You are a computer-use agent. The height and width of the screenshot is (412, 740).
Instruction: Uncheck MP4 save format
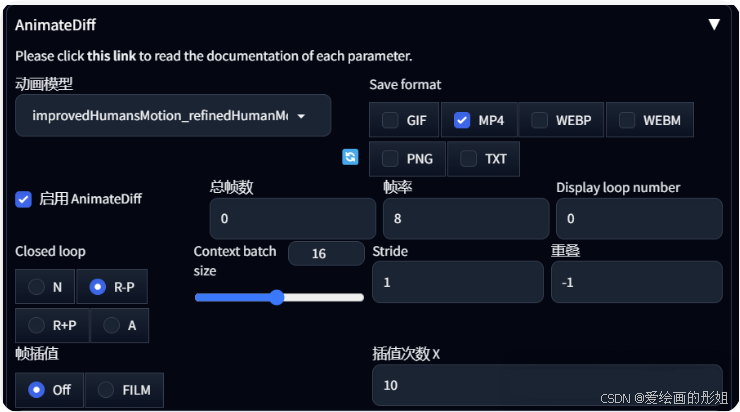462,120
